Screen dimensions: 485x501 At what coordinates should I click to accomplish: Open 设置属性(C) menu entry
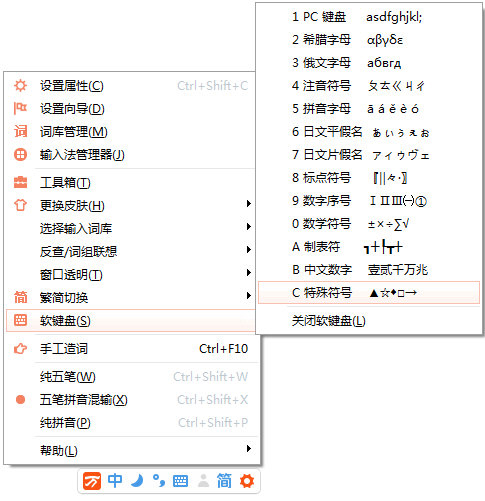click(x=132, y=86)
